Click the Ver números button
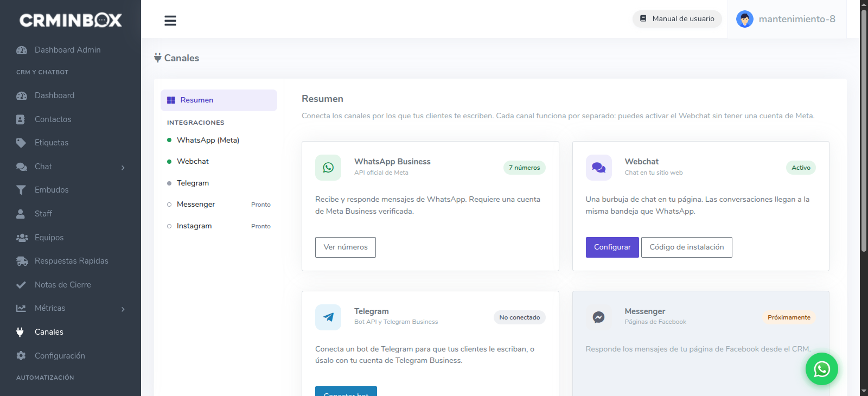 [346, 247]
